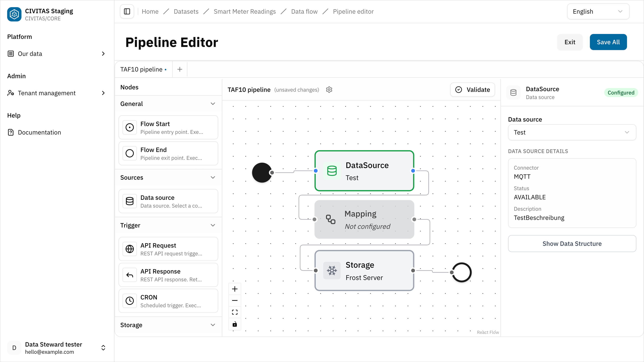Open pipeline settings via the gear icon
Screen dimensions: 644x362
pyautogui.click(x=329, y=89)
